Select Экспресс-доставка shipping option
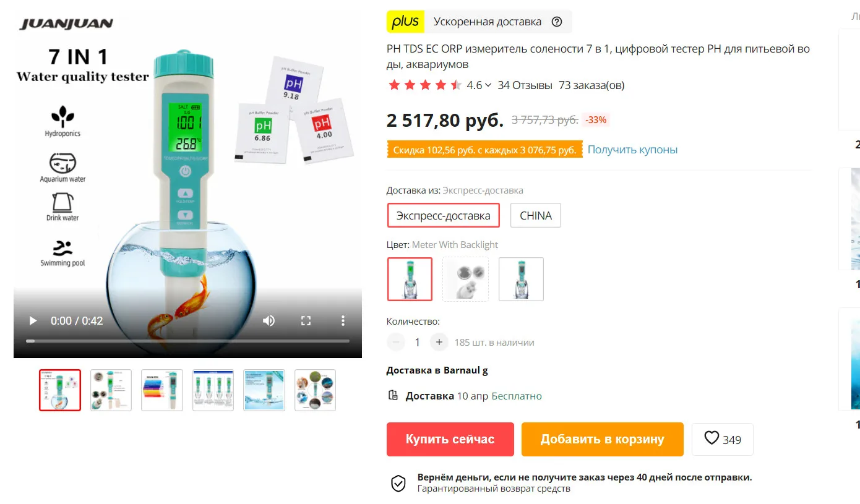 pyautogui.click(x=444, y=216)
